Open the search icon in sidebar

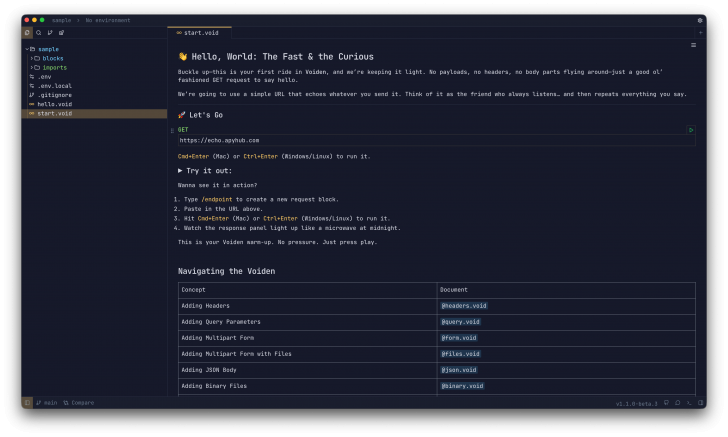[x=38, y=33]
